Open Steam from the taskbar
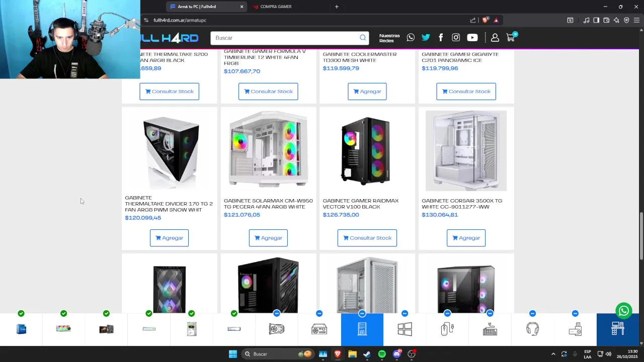Image resolution: width=644 pixels, height=362 pixels. click(x=367, y=354)
